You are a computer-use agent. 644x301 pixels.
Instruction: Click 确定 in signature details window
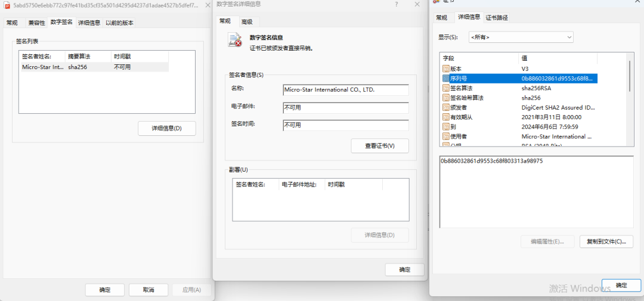(404, 269)
